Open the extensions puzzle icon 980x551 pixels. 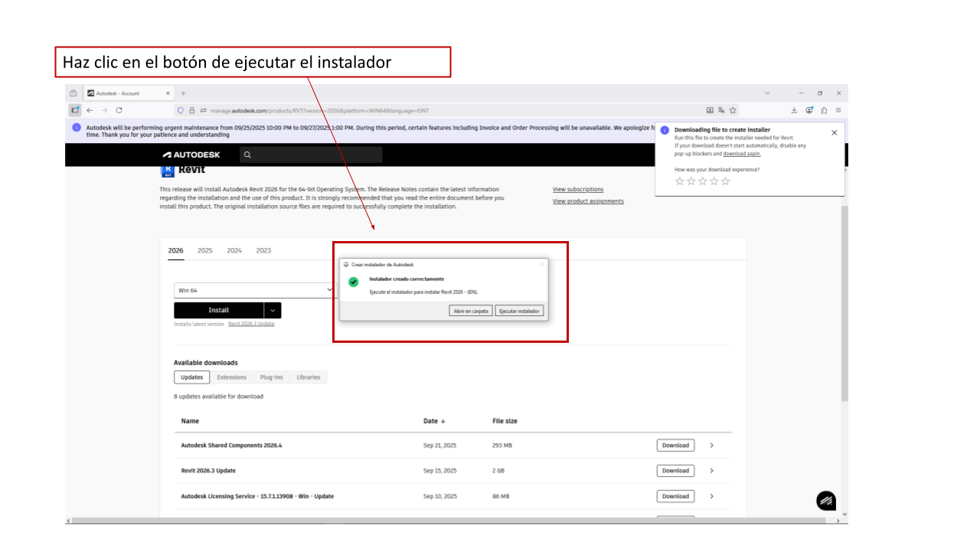point(824,110)
